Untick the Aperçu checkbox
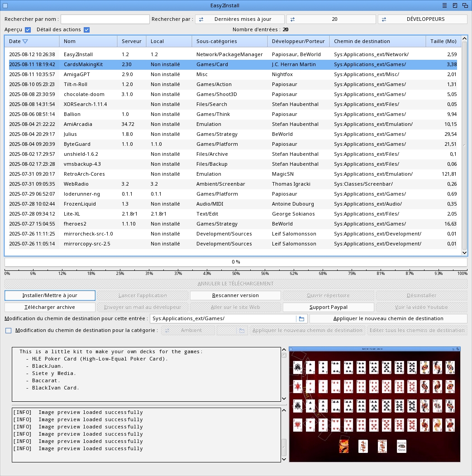 click(28, 30)
